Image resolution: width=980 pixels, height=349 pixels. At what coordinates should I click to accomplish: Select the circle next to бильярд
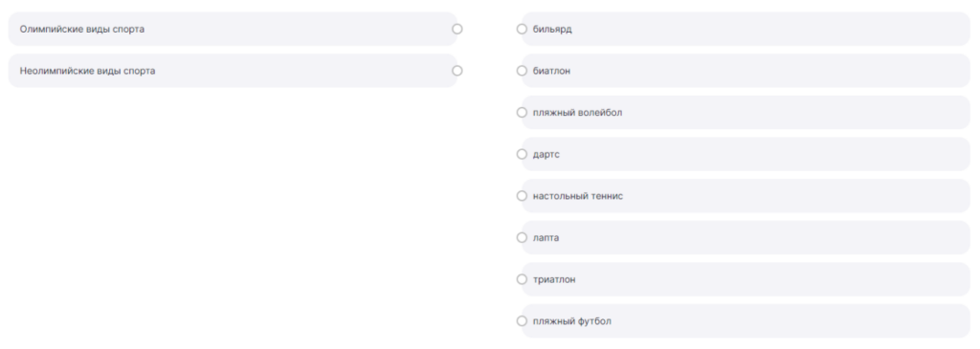coord(522,29)
